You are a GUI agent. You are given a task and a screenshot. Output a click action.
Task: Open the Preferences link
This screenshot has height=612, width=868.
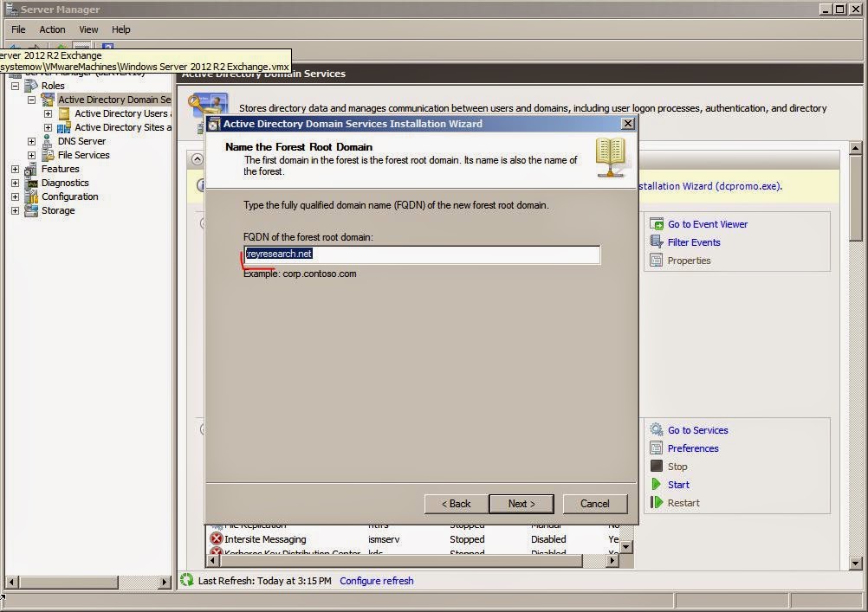692,448
